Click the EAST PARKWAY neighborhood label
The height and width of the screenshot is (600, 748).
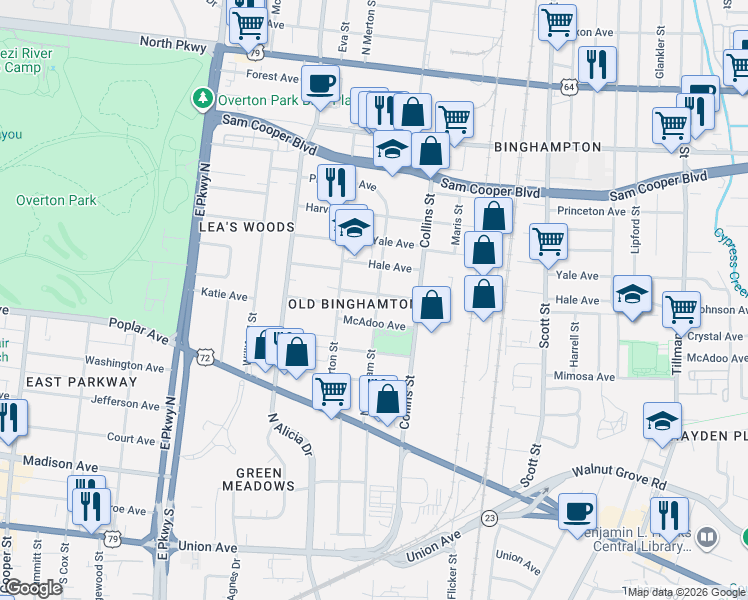[x=82, y=382]
